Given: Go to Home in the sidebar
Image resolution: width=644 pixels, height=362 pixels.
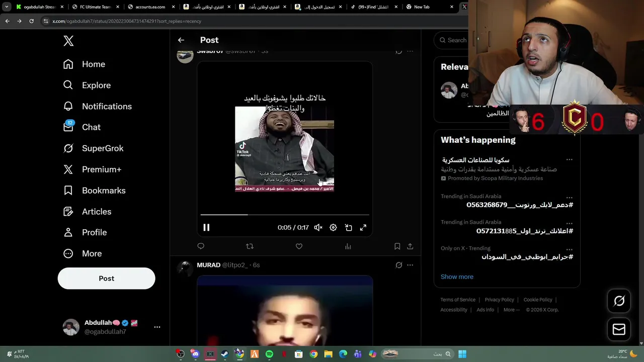Looking at the screenshot, I should click(x=85, y=64).
